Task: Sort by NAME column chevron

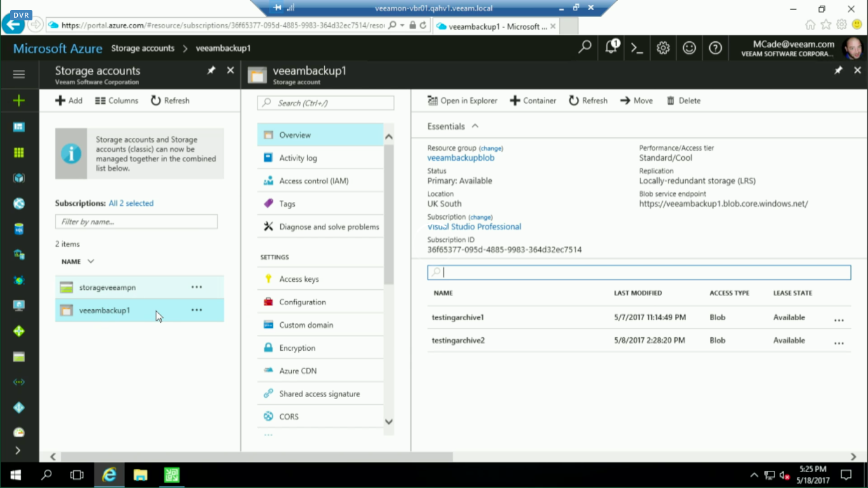Action: click(x=91, y=261)
